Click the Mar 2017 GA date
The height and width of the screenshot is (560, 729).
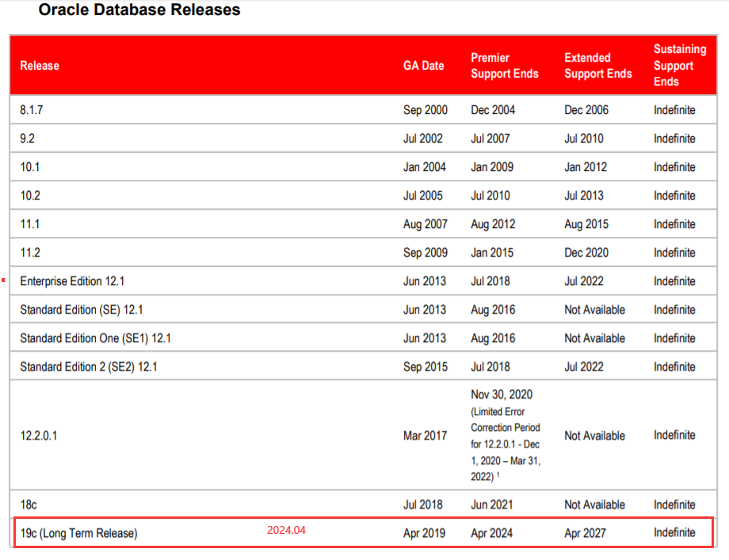coord(425,436)
